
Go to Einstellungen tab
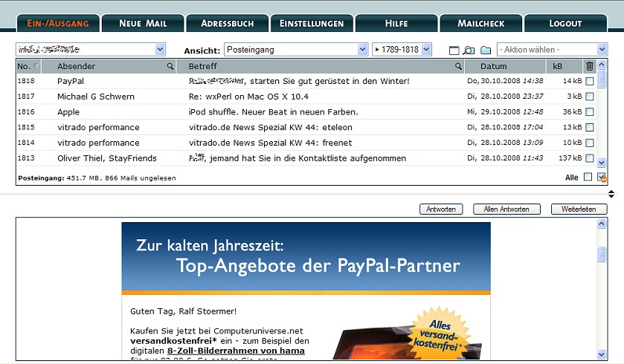(312, 24)
